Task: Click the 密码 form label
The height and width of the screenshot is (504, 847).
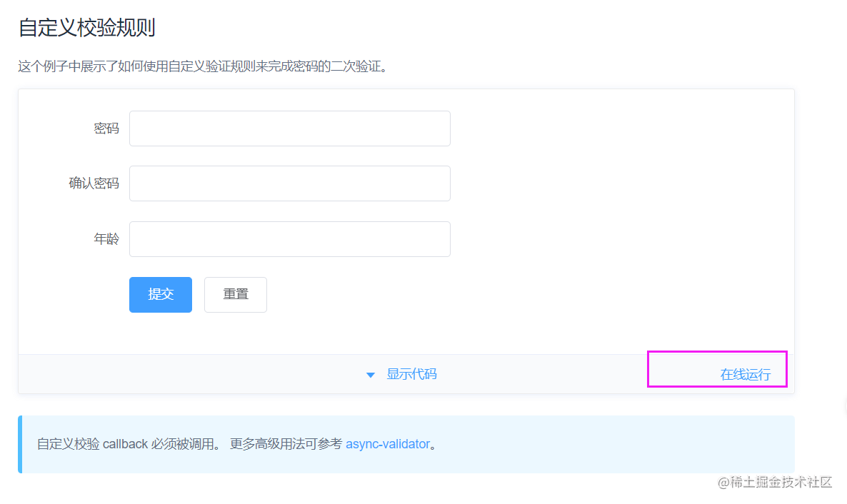Action: tap(106, 128)
